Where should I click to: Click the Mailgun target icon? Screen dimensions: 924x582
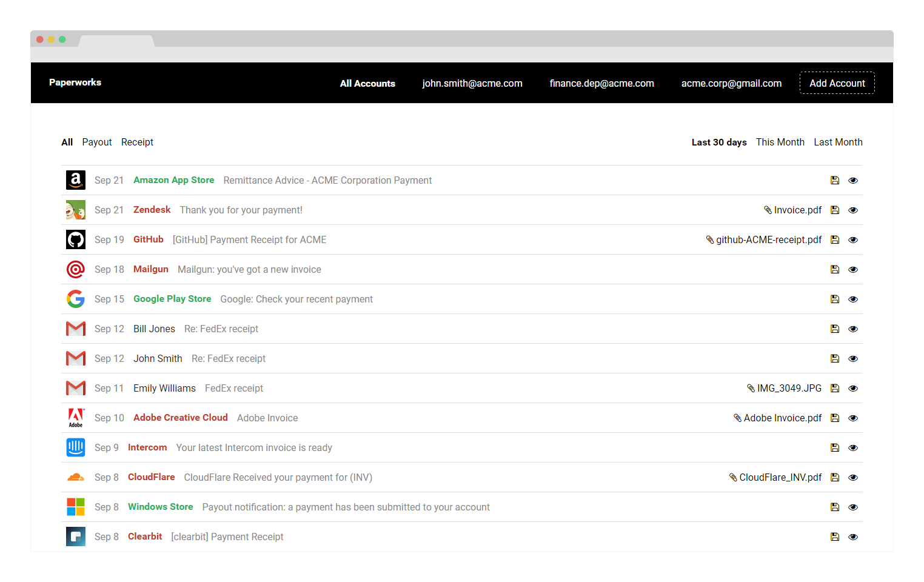click(76, 269)
